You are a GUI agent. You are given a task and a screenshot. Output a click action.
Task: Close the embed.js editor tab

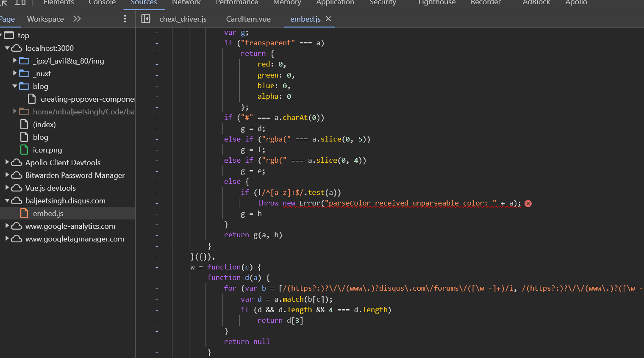tap(328, 19)
